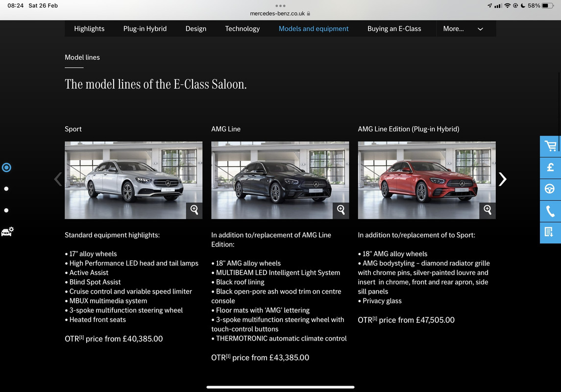Open the Highlights tab
The width and height of the screenshot is (561, 392).
[89, 28]
